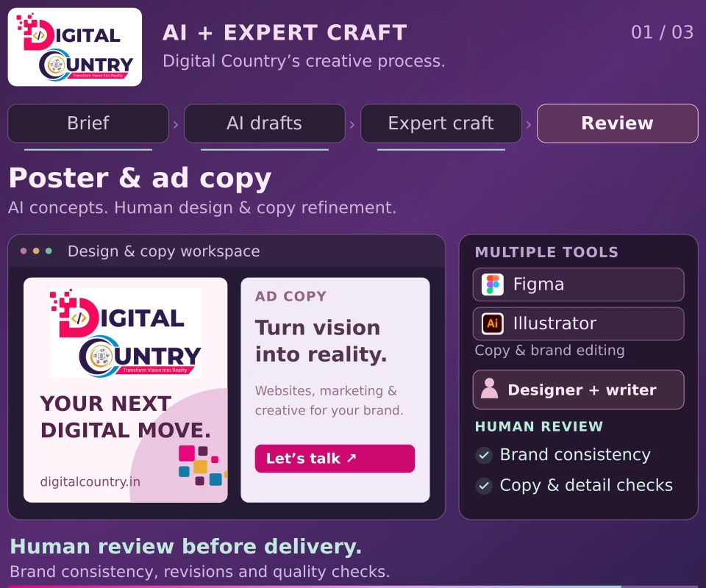Click the HUMAN REVIEW label
The image size is (706, 588).
click(x=539, y=426)
